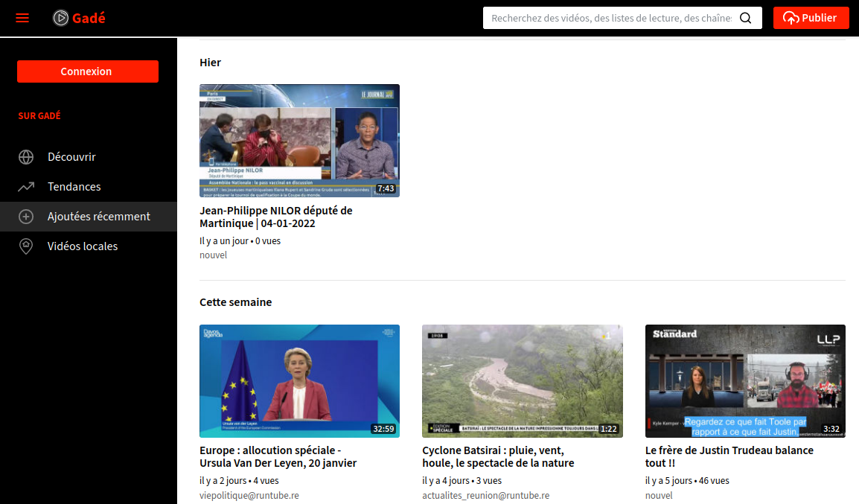Click title 'Le frère de Justin Trudeau balance tout'
The image size is (859, 504).
(x=729, y=457)
